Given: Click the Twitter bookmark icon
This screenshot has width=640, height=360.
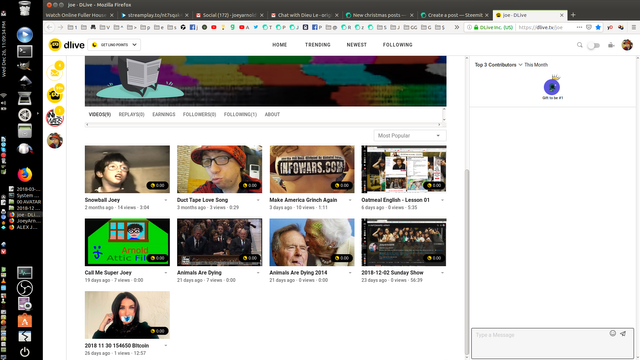Looking at the screenshot, I should tap(256, 27).
